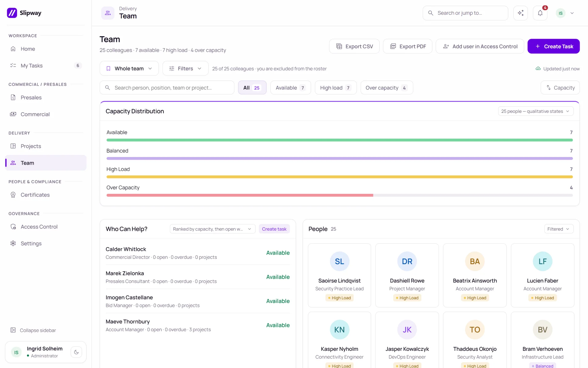
Task: Open Saoirse Lindqvist's person card
Action: pos(339,275)
